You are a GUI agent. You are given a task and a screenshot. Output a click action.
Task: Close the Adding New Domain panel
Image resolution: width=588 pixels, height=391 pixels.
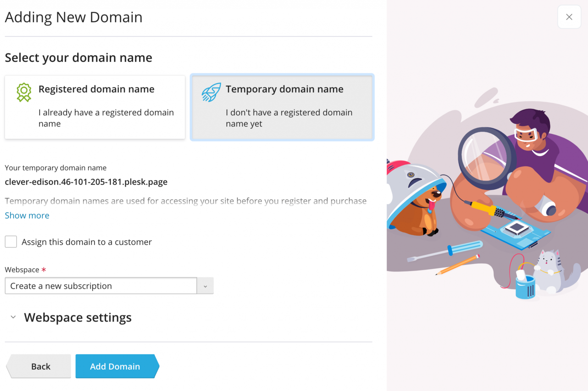click(569, 17)
